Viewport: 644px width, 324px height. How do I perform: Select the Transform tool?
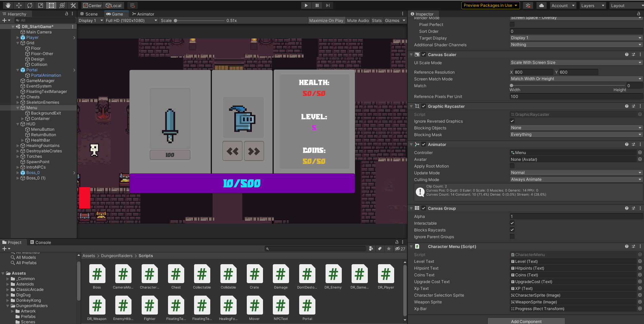pos(62,5)
